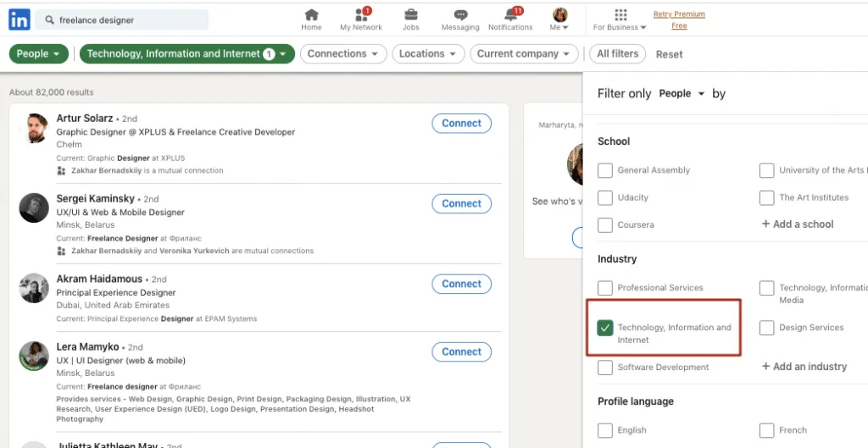Image resolution: width=868 pixels, height=448 pixels.
Task: Check The Art Institutes box
Action: pyautogui.click(x=766, y=197)
